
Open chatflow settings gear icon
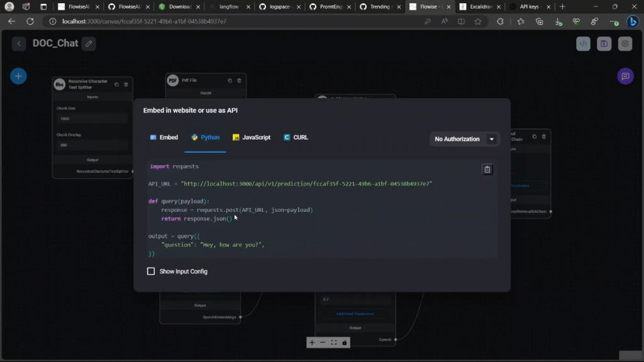point(625,43)
